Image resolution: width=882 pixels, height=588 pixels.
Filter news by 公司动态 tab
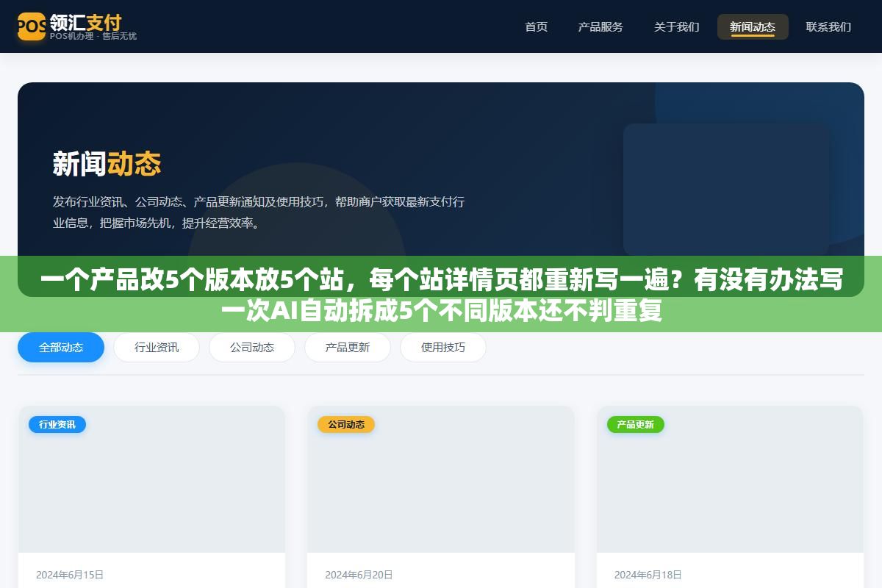252,348
